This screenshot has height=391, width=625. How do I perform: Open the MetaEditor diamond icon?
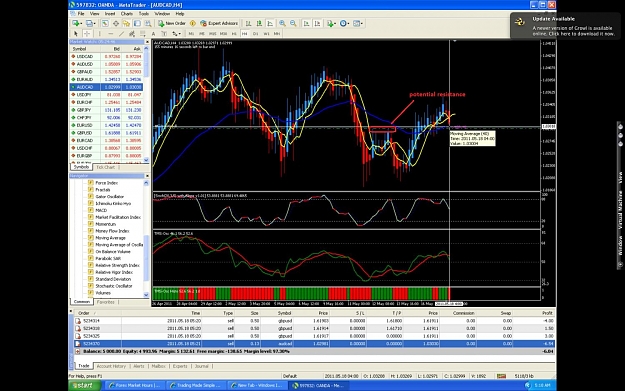(x=193, y=24)
